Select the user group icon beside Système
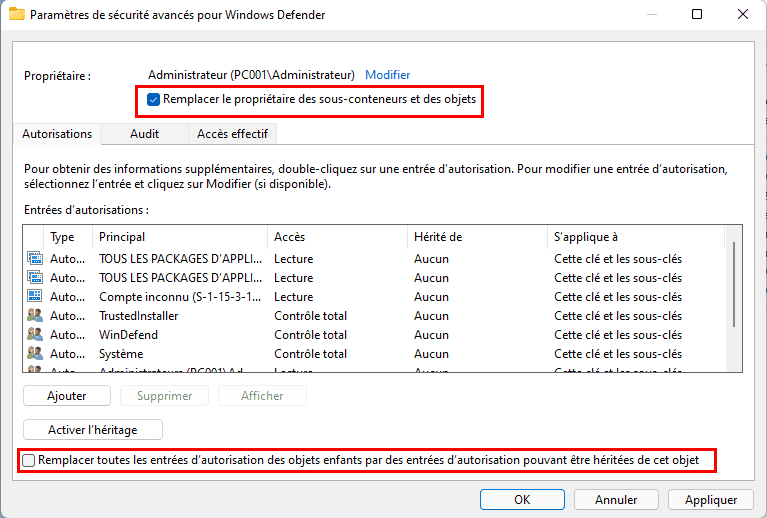This screenshot has width=767, height=518. coord(34,353)
